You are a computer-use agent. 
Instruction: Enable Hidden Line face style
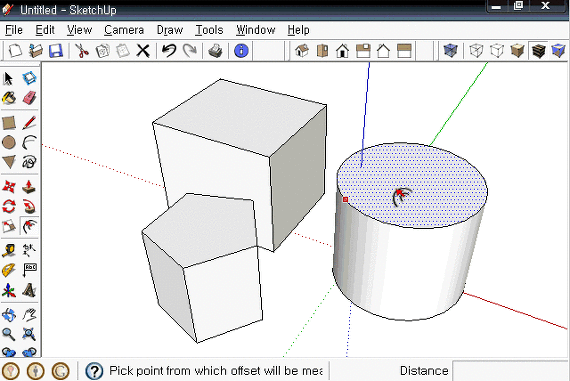tap(497, 51)
